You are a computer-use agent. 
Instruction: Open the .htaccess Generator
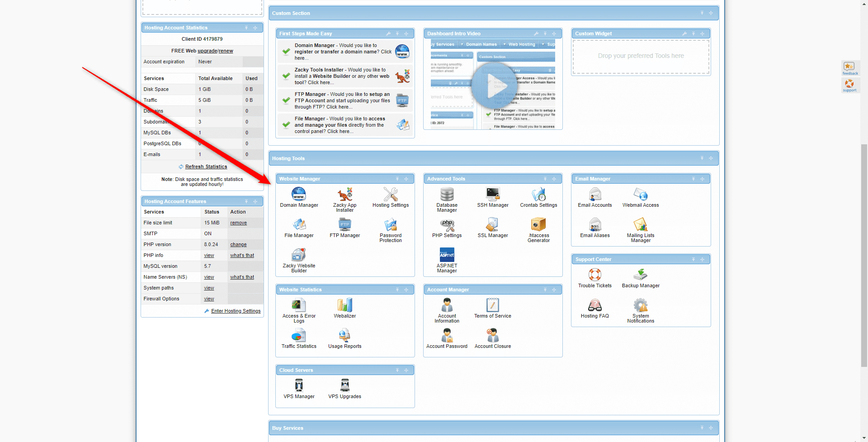(538, 228)
